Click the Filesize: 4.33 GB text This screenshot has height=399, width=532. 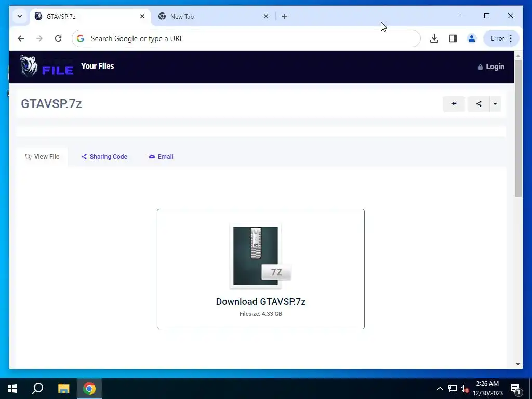pos(261,314)
